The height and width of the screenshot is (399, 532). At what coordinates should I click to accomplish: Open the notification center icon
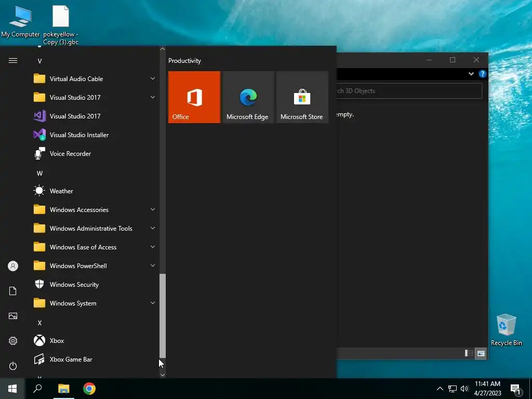click(516, 390)
